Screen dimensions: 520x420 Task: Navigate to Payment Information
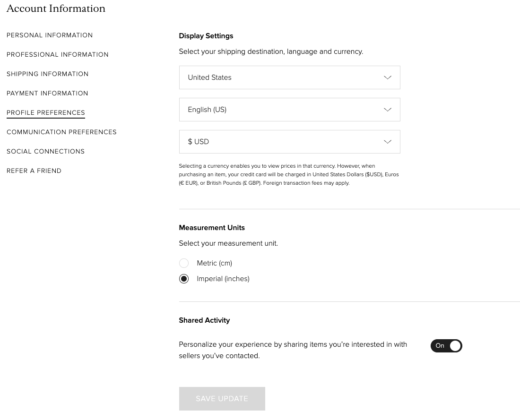[x=47, y=93]
